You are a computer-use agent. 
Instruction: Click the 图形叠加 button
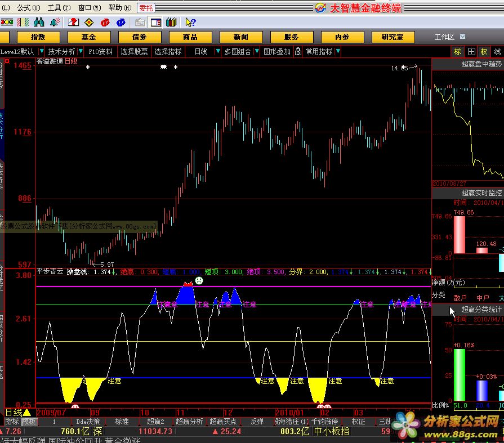[276, 51]
